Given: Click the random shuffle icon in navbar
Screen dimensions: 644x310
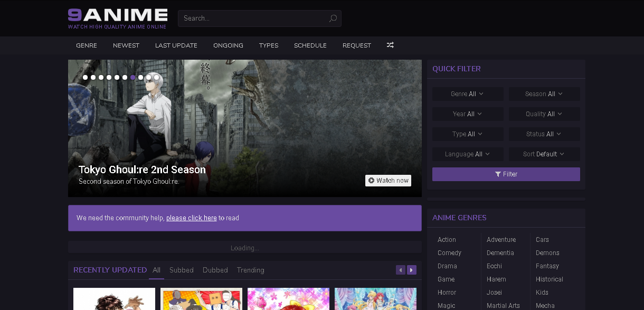Looking at the screenshot, I should [390, 45].
